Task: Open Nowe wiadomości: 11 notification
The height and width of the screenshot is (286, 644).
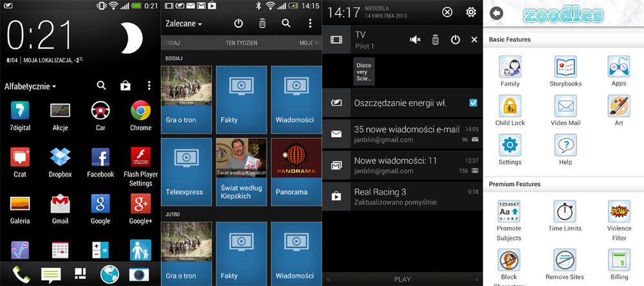Action: 402,165
